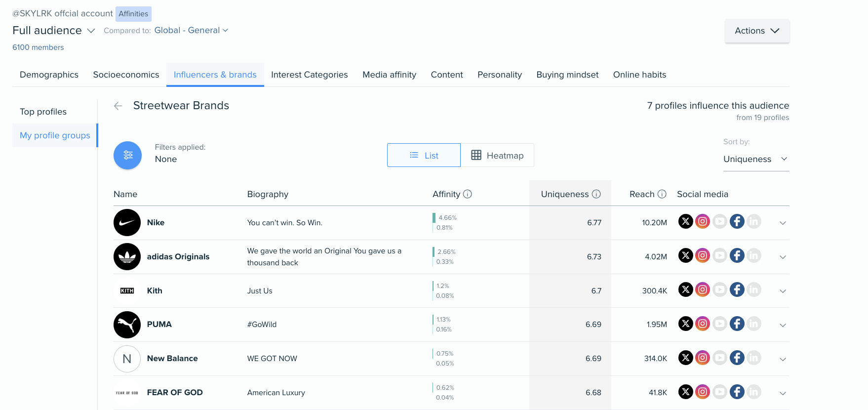The image size is (868, 410).
Task: Open the Online habits tab
Action: (x=639, y=75)
